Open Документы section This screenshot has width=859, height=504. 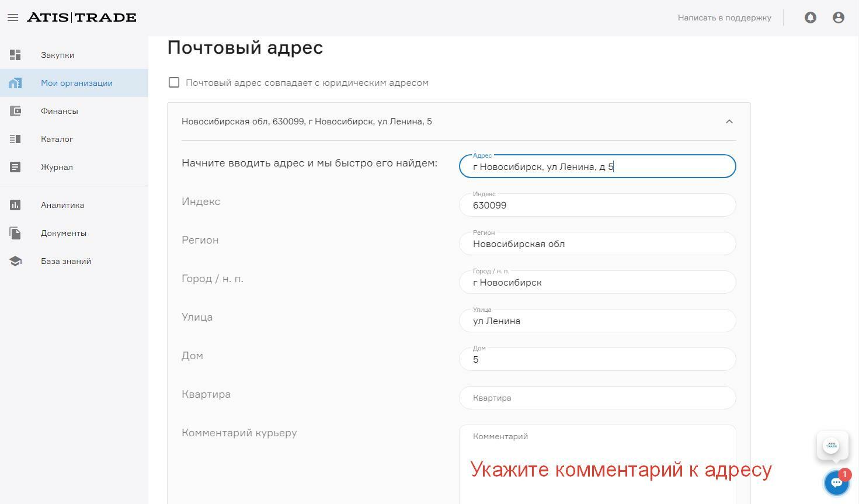point(74,233)
